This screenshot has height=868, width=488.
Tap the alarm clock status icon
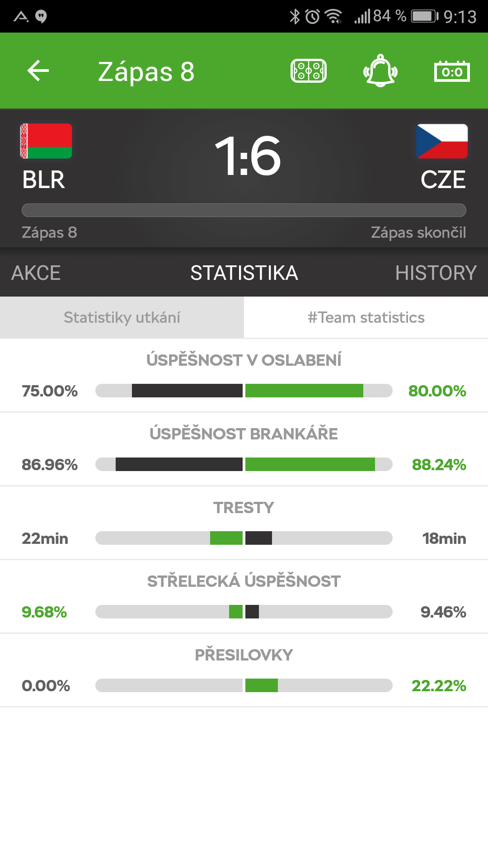(x=313, y=17)
